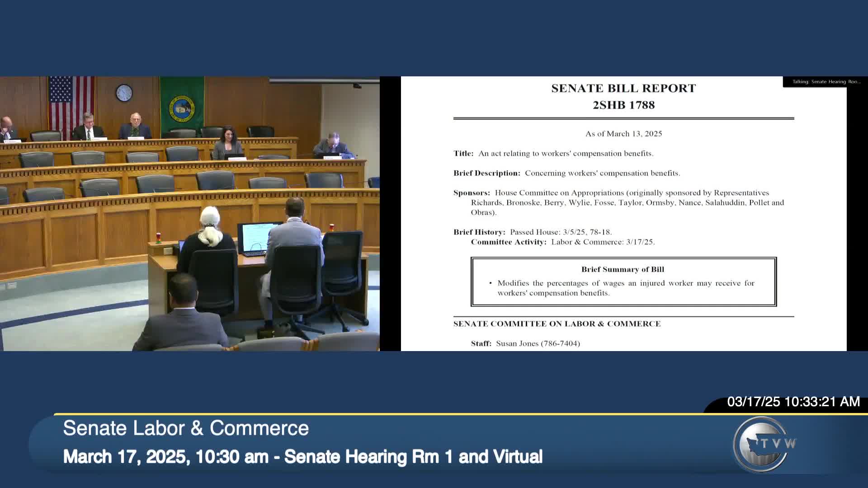Image resolution: width=868 pixels, height=488 pixels.
Task: Click the 'Staff: Susan Jones (786-7404)' line
Action: [525, 343]
